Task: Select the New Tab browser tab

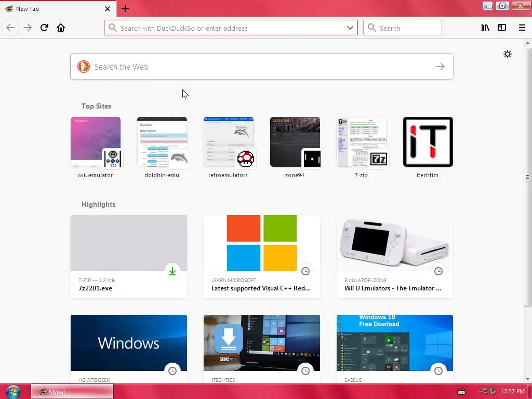Action: pyautogui.click(x=58, y=9)
